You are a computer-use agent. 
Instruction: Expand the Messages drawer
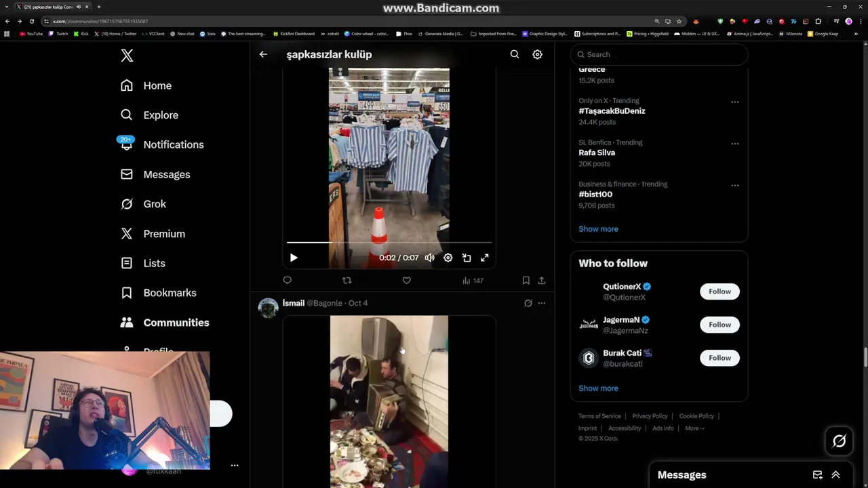(x=835, y=475)
